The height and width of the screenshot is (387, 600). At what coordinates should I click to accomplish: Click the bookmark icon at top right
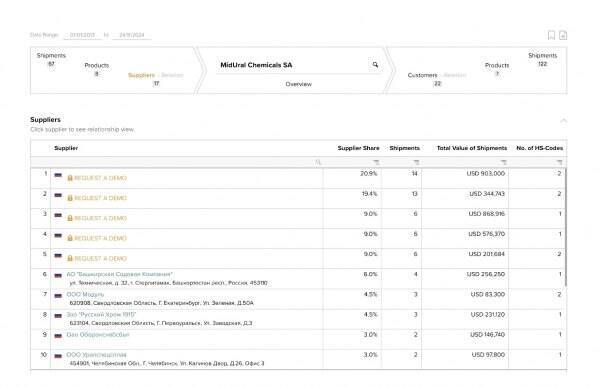point(551,35)
